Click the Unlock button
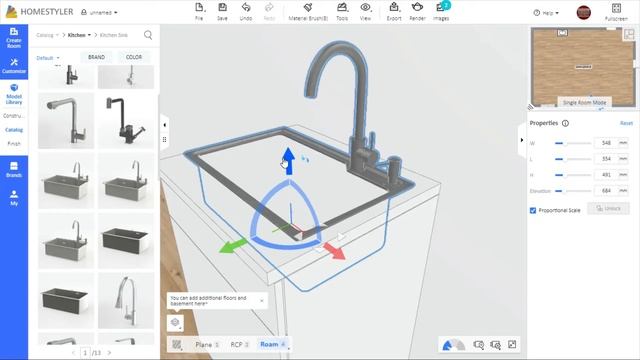Image resolution: width=640 pixels, height=360 pixels. coord(609,209)
